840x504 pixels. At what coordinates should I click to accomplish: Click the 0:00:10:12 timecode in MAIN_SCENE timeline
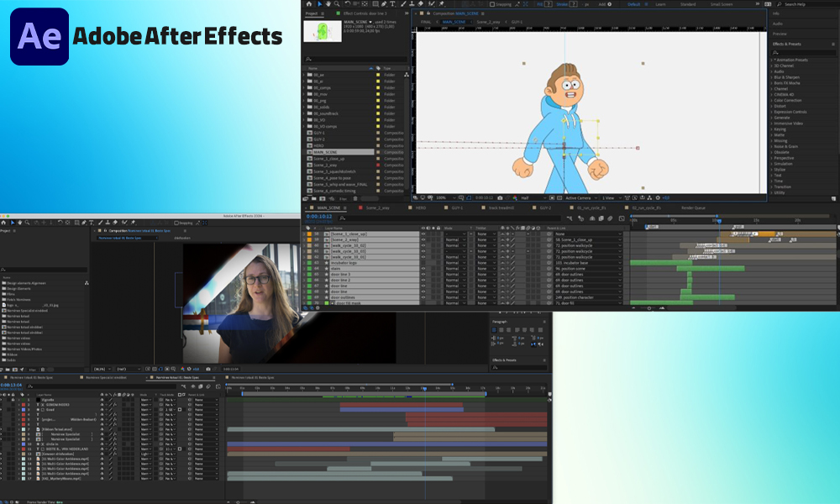(318, 217)
